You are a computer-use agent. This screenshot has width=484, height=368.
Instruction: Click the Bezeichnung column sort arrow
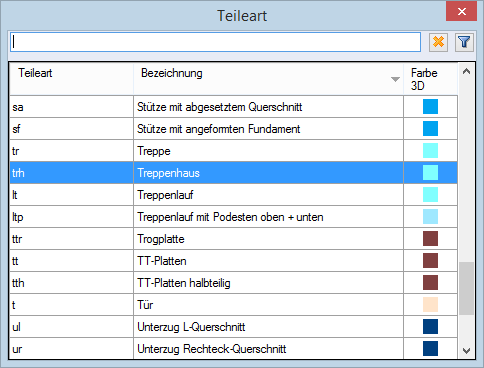coord(395,79)
